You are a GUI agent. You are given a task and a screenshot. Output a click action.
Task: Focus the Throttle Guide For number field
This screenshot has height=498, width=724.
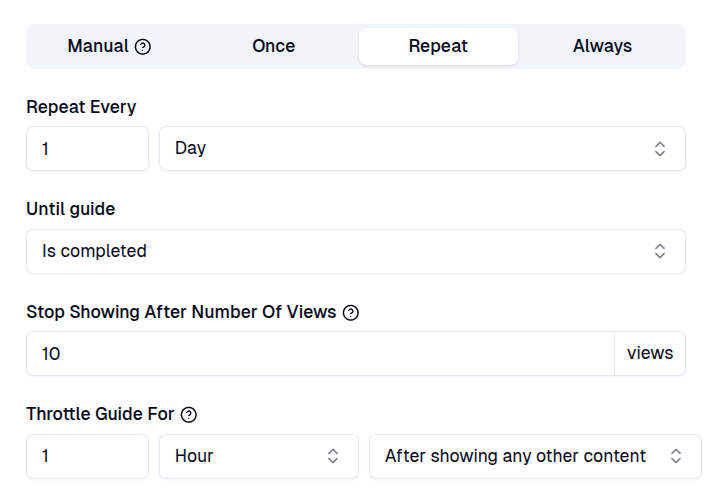tap(88, 456)
